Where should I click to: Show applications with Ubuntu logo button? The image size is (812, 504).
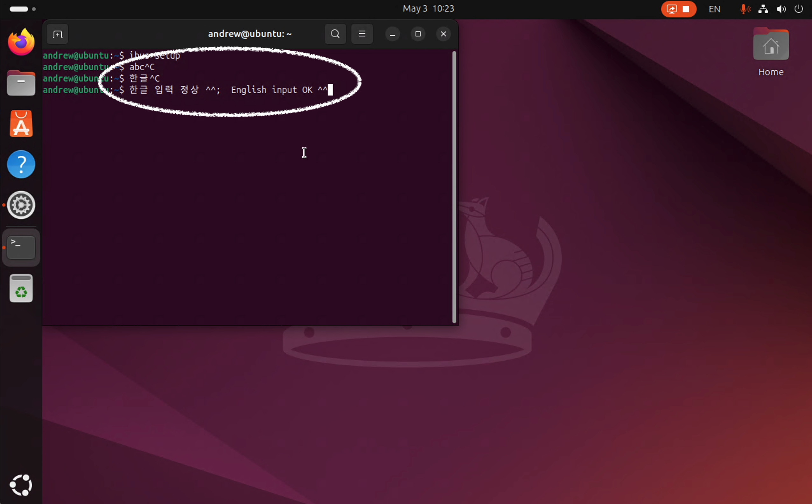[21, 485]
